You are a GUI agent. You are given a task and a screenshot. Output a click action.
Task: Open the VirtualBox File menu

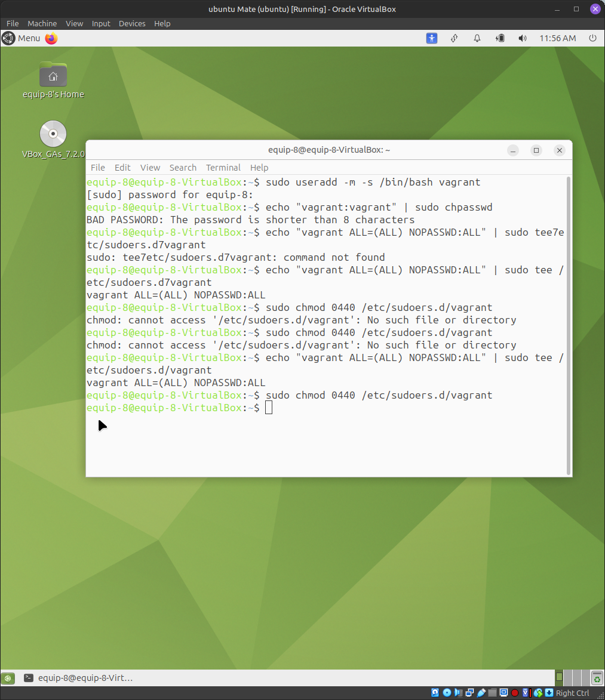coord(13,24)
